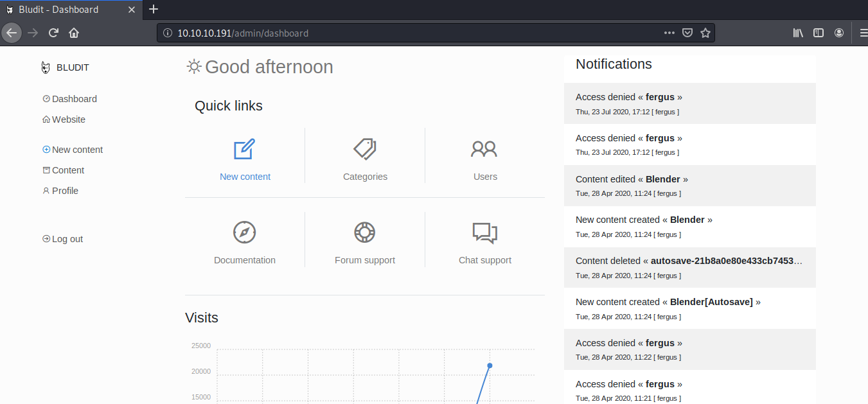The height and width of the screenshot is (404, 868).
Task: Reload the page with the refresh icon
Action: point(54,33)
